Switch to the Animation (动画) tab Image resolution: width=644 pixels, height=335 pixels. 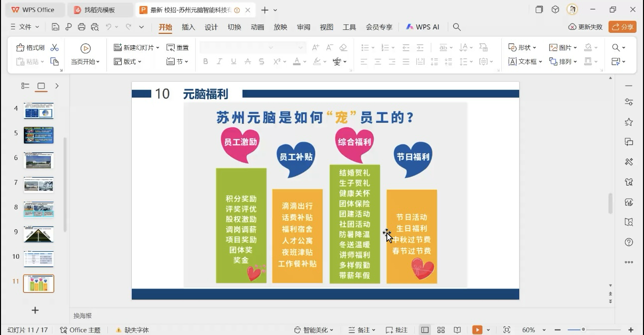257,27
